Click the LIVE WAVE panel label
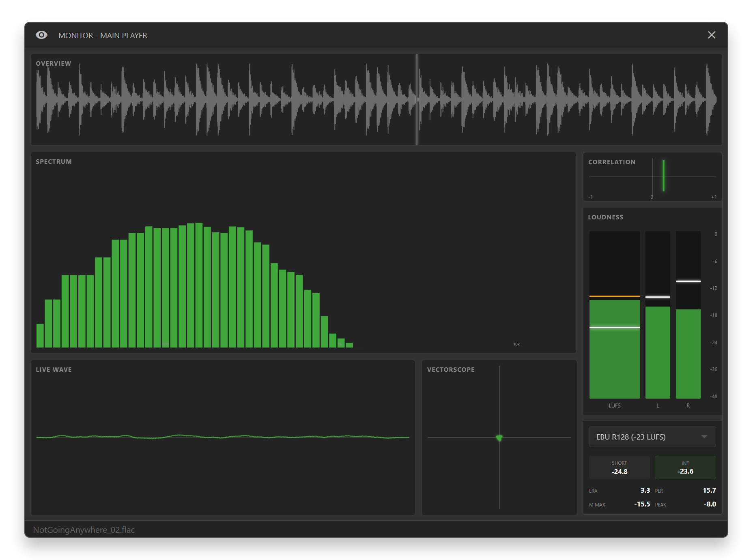This screenshot has width=753, height=560. [x=54, y=370]
